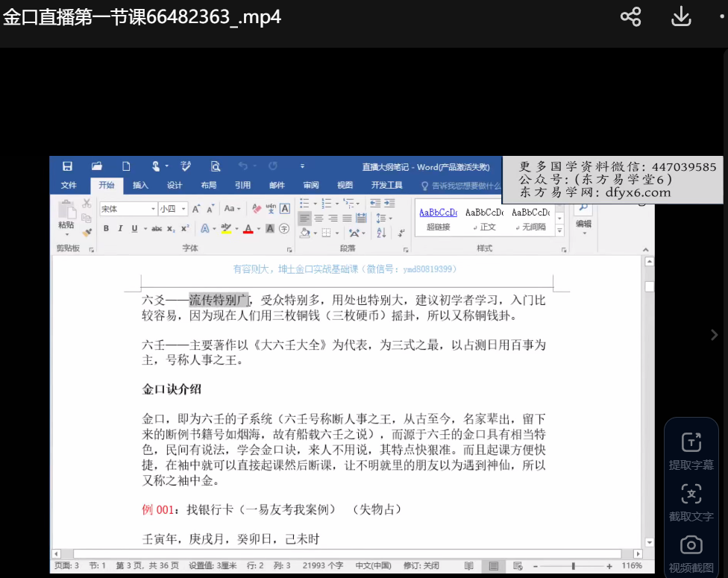Click the 修订: 关闭 status bar indicator
Image resolution: width=728 pixels, height=578 pixels.
[421, 566]
